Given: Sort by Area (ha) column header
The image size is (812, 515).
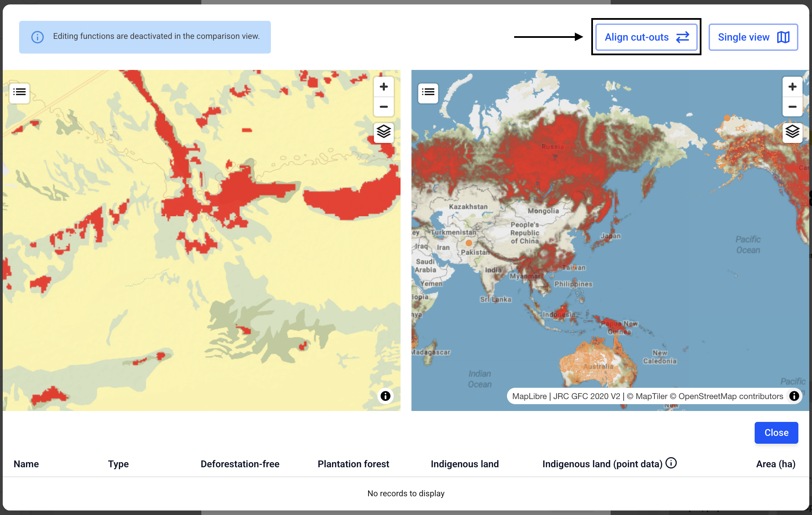Looking at the screenshot, I should 775,464.
